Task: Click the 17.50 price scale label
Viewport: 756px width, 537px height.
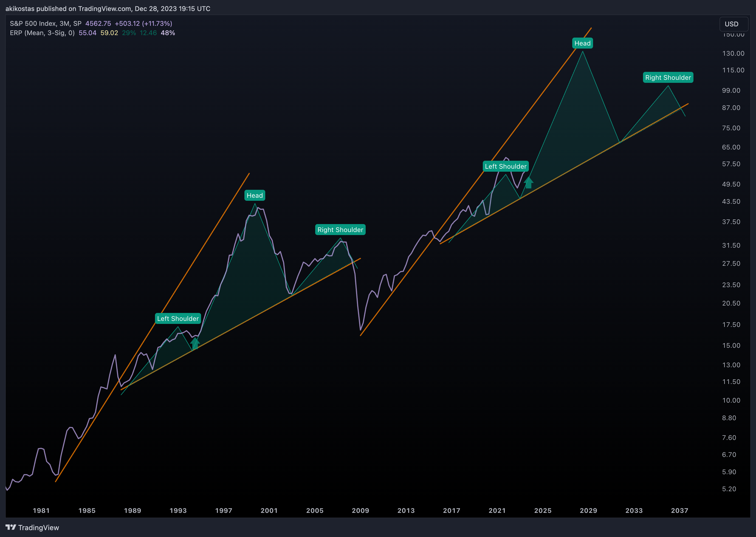Action: coord(731,325)
